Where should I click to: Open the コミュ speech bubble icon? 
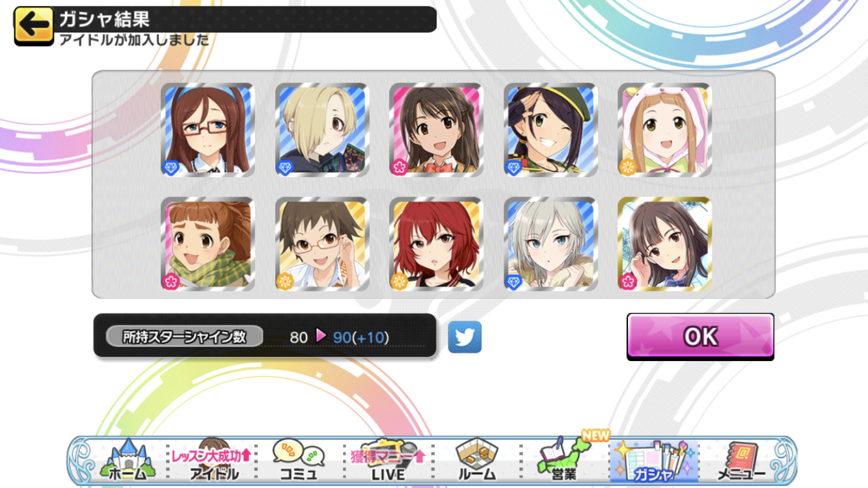pos(299,461)
